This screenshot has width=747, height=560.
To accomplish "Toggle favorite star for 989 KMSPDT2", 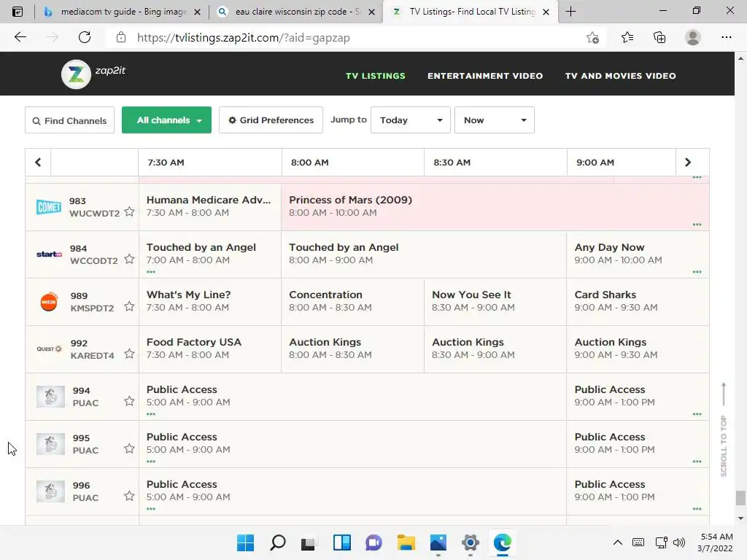I will pos(129,306).
